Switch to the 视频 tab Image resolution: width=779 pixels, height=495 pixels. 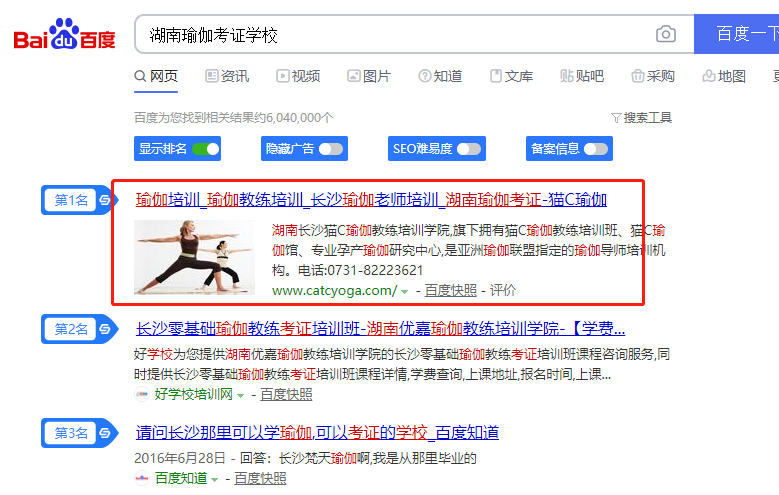click(x=298, y=76)
